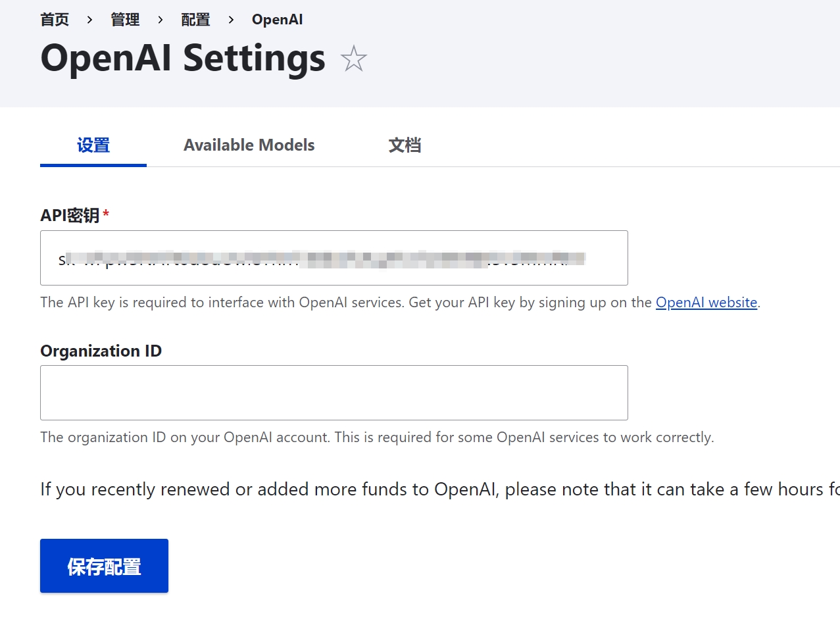Viewport: 840px width, 625px height.
Task: Click the red required asterisk marker
Action: 106,214
